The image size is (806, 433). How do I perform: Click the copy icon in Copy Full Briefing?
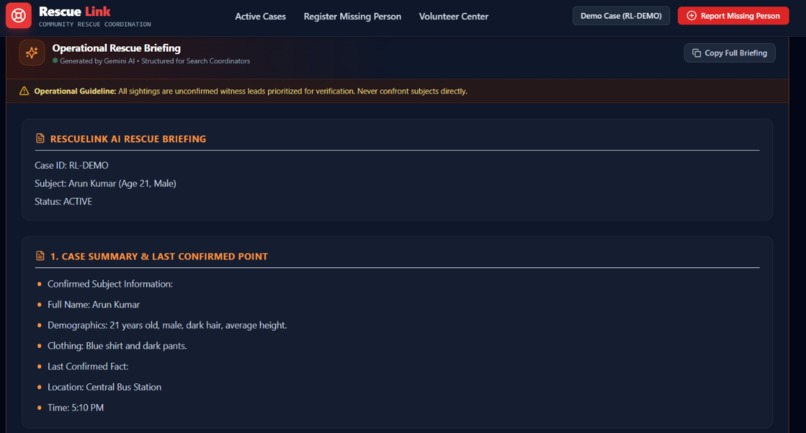pos(697,53)
